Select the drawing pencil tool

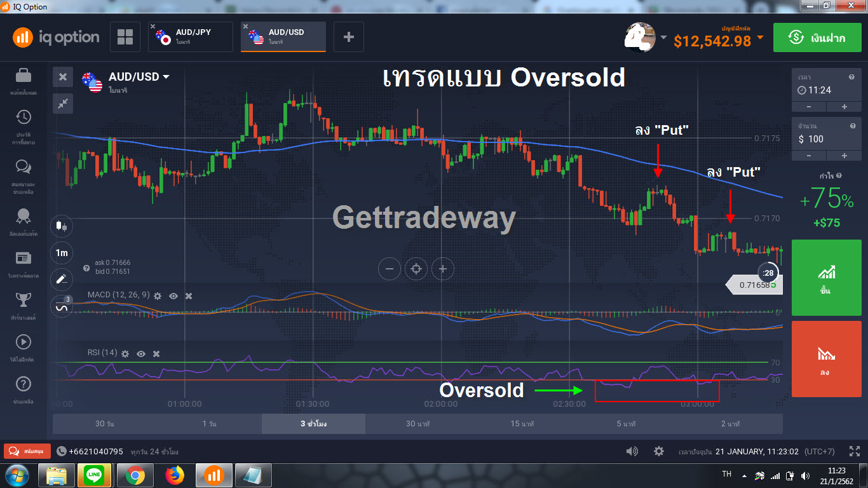point(62,278)
